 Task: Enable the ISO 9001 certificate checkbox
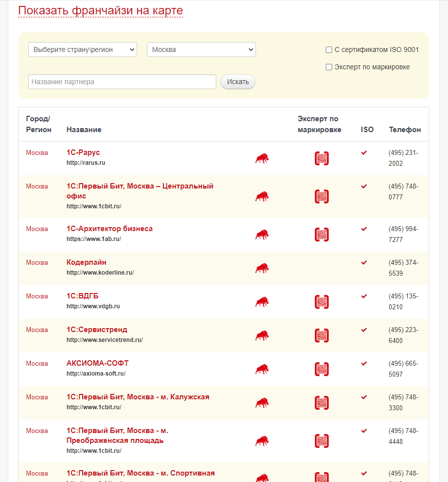[329, 50]
